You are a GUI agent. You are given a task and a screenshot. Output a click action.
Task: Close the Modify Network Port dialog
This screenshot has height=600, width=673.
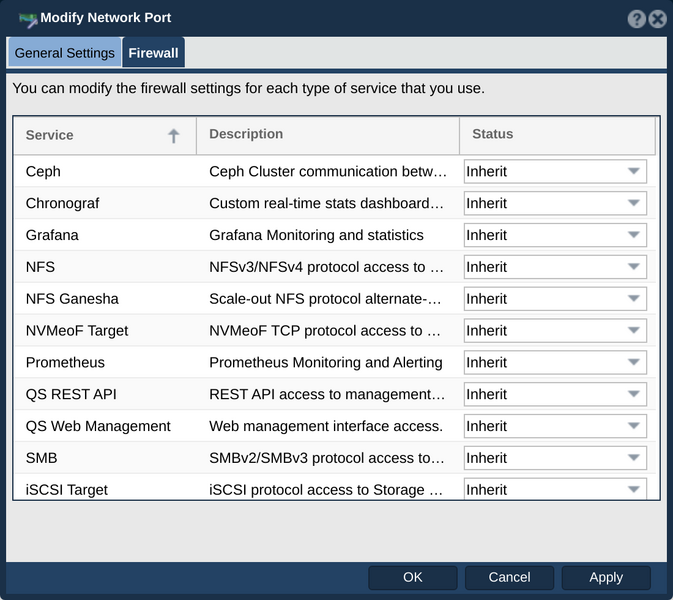(x=658, y=19)
